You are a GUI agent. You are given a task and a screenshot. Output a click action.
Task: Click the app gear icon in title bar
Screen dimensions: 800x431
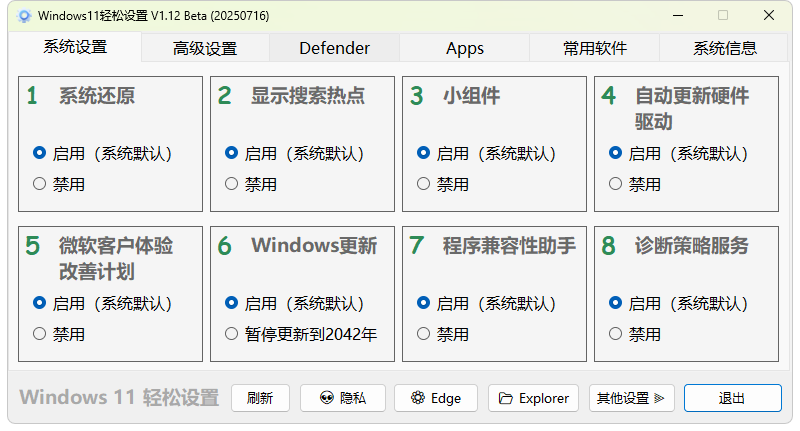[x=24, y=16]
